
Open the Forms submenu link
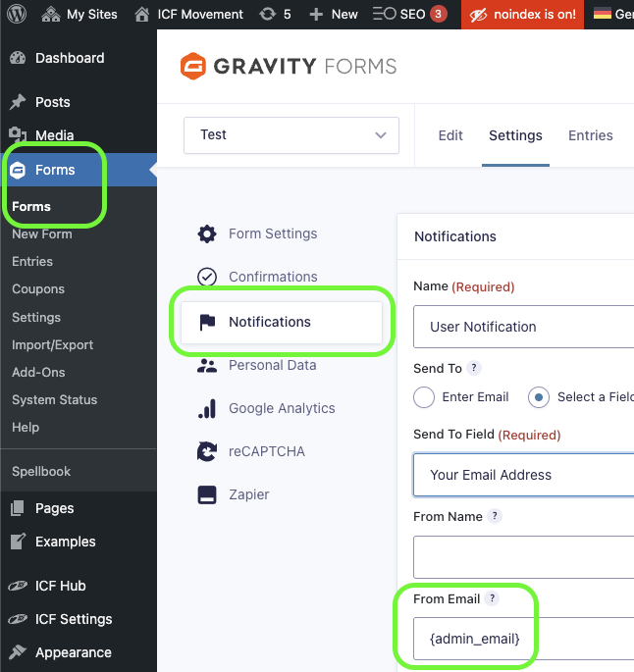coord(31,207)
